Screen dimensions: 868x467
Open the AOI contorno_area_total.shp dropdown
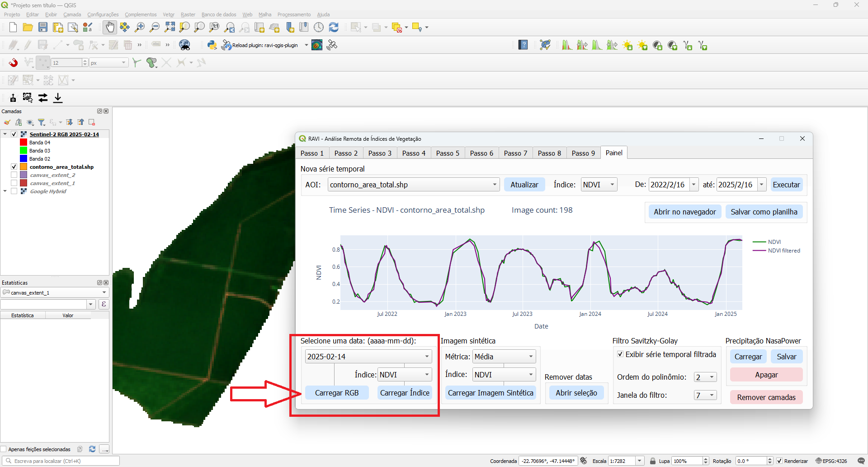tap(414, 185)
